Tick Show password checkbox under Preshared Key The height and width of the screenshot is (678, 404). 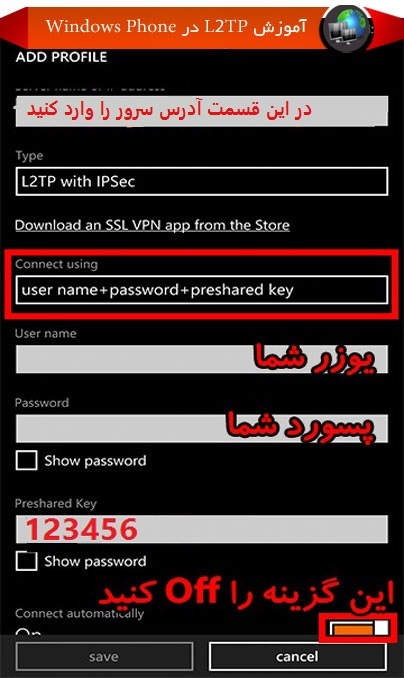[26, 561]
